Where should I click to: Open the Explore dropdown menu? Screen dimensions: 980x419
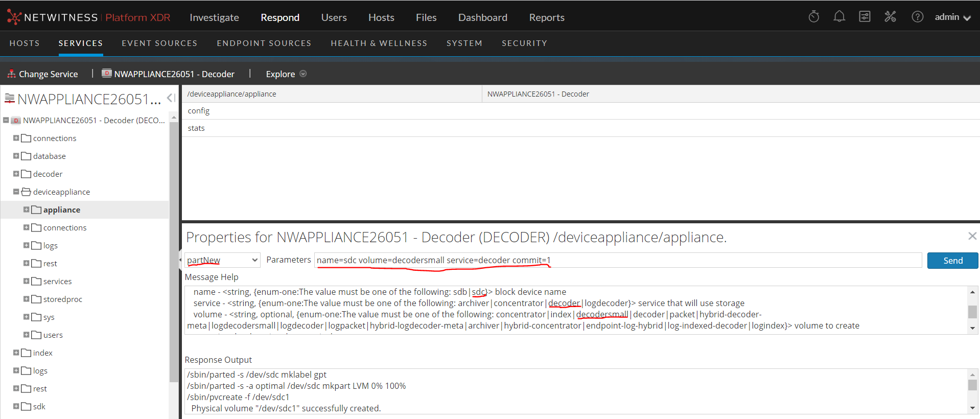click(x=286, y=74)
